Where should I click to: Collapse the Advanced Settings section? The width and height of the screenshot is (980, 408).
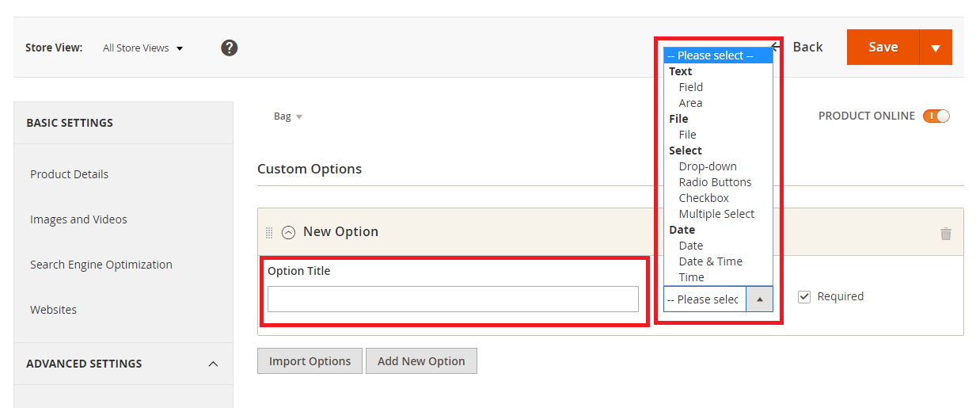click(212, 364)
